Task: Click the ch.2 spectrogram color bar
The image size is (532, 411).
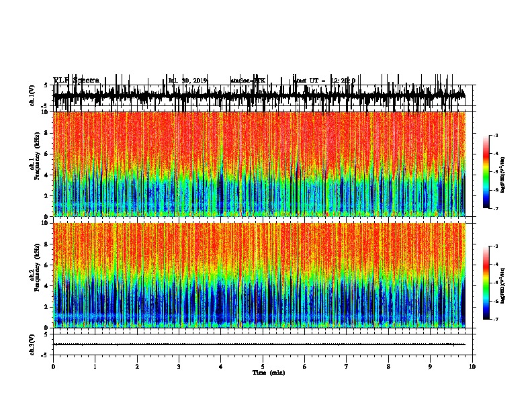Action: pos(486,283)
